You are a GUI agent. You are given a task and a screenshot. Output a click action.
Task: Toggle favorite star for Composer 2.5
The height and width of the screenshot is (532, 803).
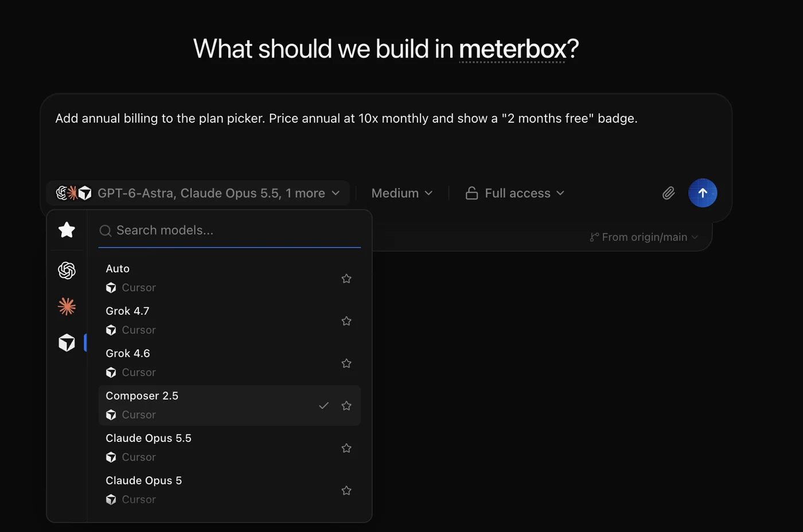coord(346,406)
